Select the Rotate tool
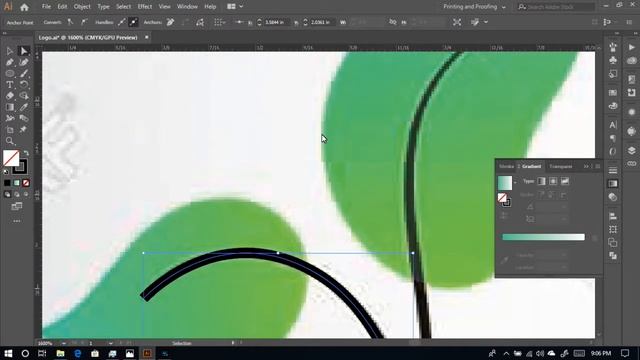The width and height of the screenshot is (640, 360). [24, 84]
